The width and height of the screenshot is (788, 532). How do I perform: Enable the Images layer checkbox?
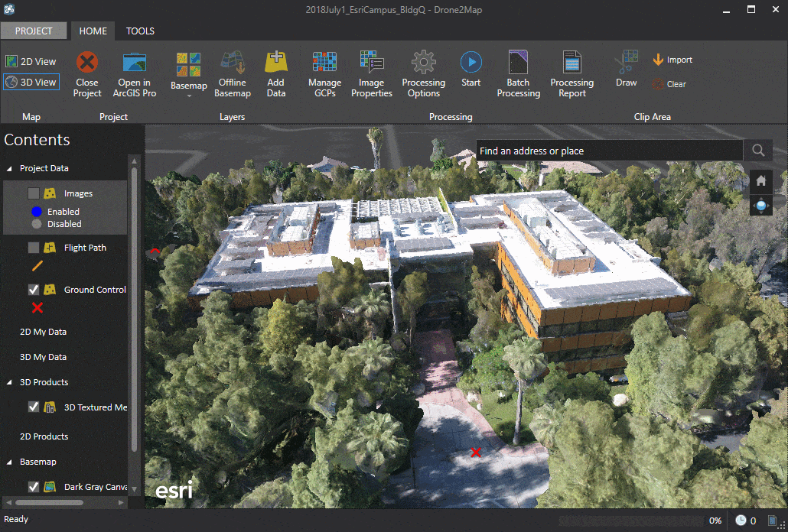click(33, 193)
